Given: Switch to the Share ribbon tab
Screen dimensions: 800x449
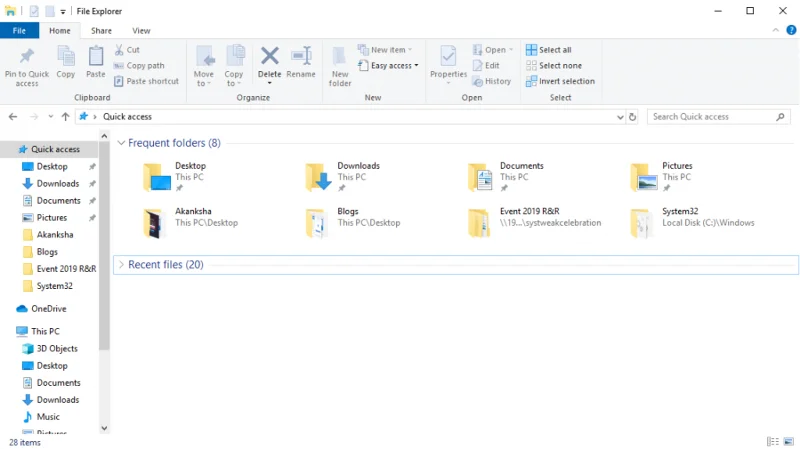Looking at the screenshot, I should click(101, 31).
